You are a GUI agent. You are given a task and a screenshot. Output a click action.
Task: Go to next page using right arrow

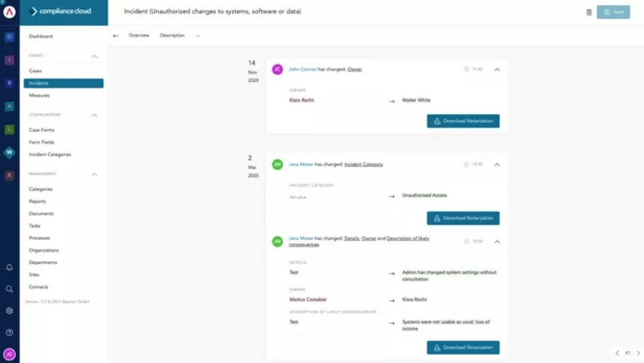click(637, 352)
